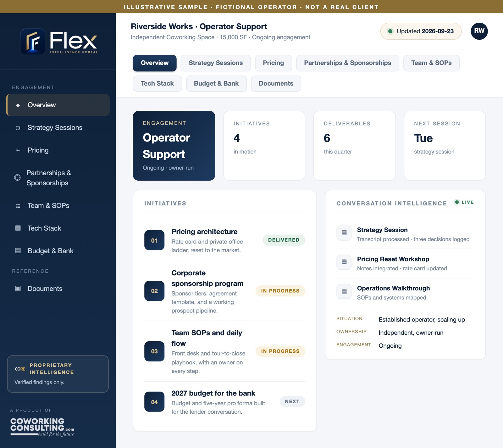503x448 pixels.
Task: Open Pricing from the sidebar
Action: (58, 150)
